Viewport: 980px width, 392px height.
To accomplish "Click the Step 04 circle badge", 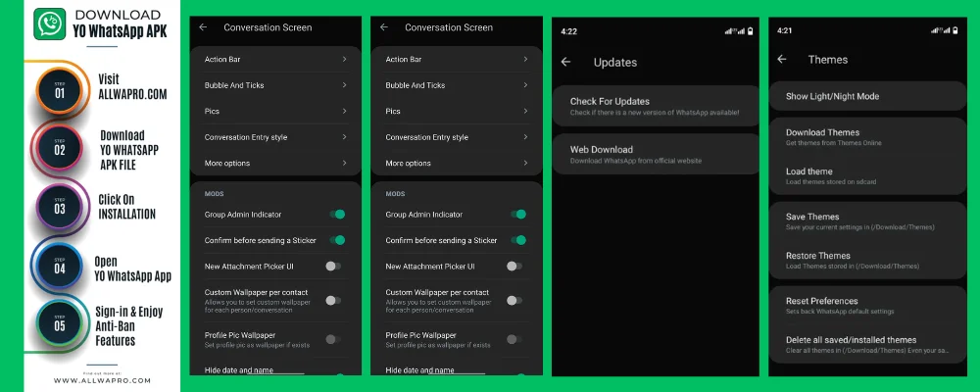I will click(x=60, y=267).
